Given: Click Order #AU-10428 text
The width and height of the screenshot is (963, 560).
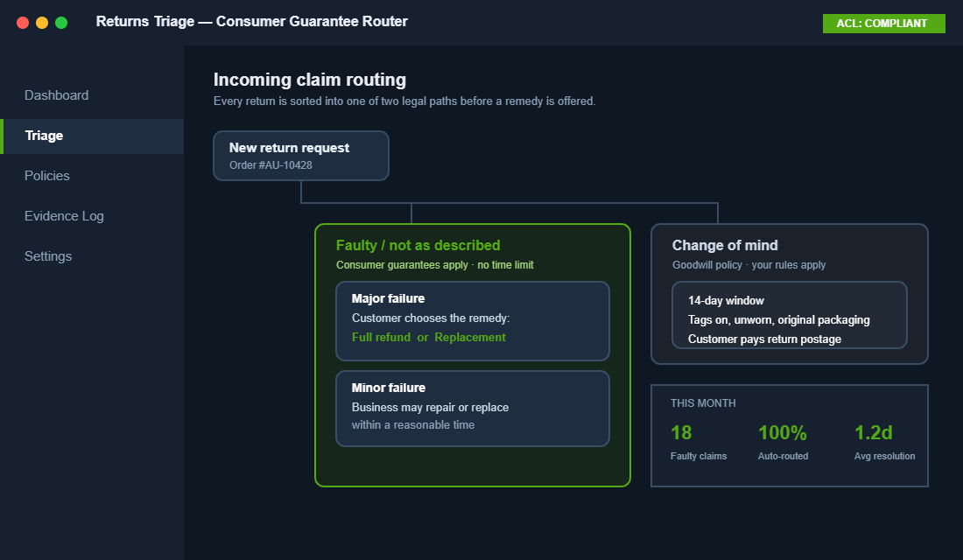Looking at the screenshot, I should click(271, 165).
